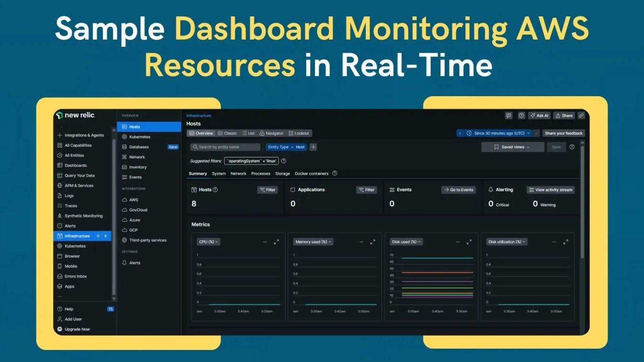Screen dimensions: 644x362
Task: Click Add User
Action: 73,319
